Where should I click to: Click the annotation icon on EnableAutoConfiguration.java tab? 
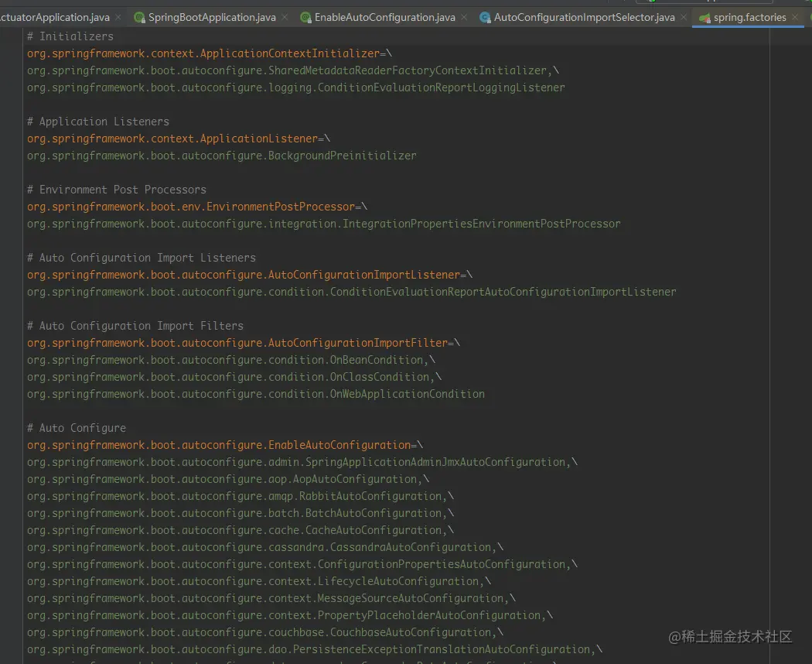click(x=306, y=18)
